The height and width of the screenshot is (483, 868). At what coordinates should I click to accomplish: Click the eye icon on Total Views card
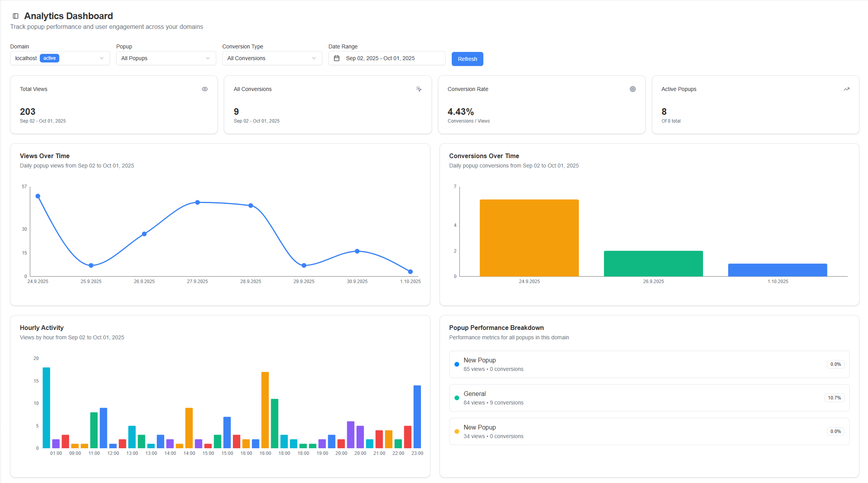(x=204, y=89)
